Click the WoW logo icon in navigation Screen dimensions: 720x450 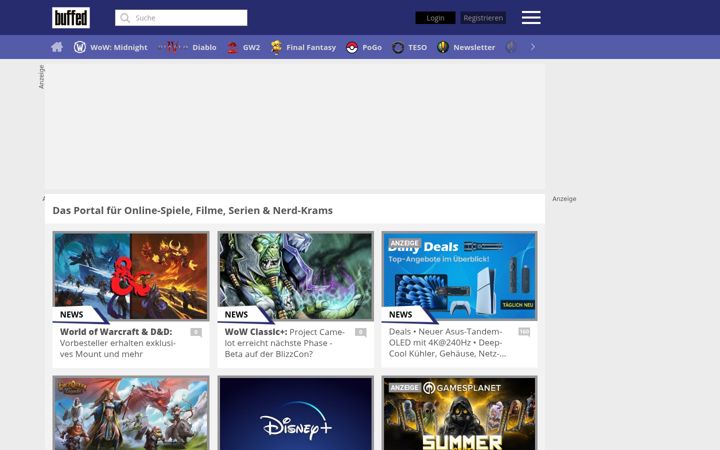80,47
